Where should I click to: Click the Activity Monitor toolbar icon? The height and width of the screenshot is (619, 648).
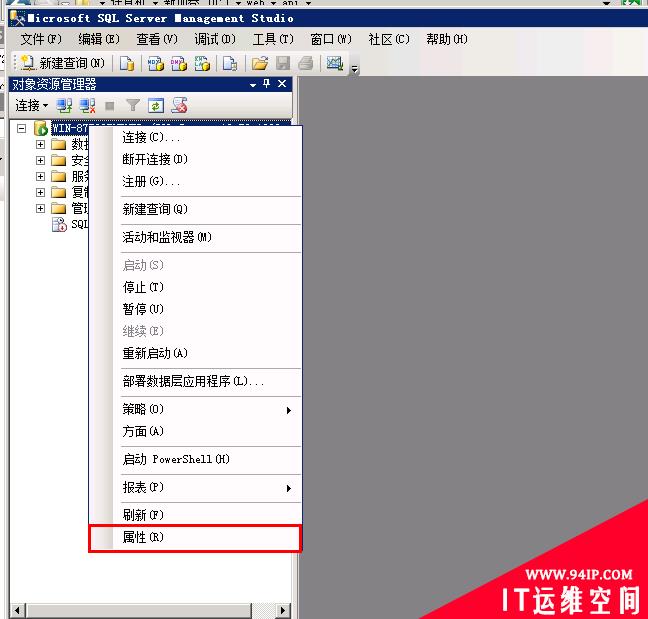pyautogui.click(x=335, y=64)
